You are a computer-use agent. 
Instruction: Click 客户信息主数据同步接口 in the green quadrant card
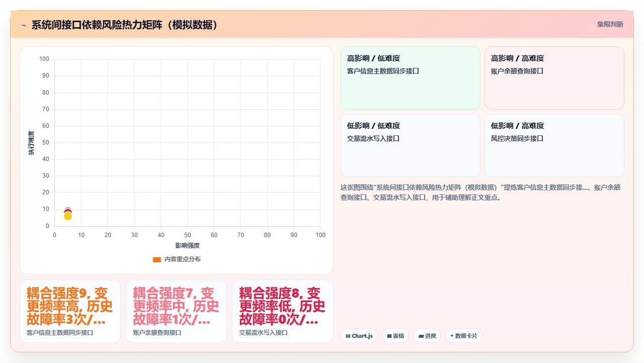tap(383, 71)
